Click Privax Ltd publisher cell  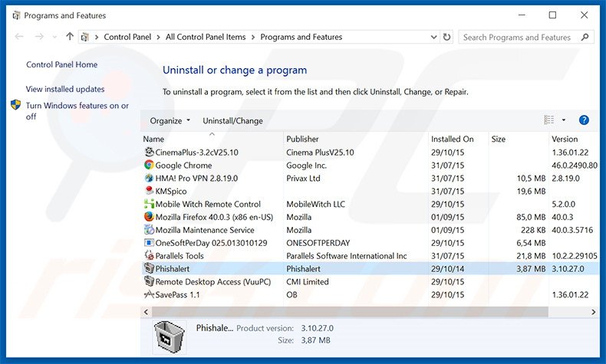coord(303,179)
